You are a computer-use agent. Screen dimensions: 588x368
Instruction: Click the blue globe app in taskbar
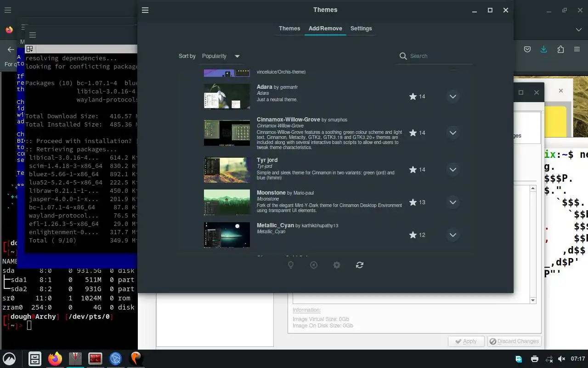click(x=115, y=359)
